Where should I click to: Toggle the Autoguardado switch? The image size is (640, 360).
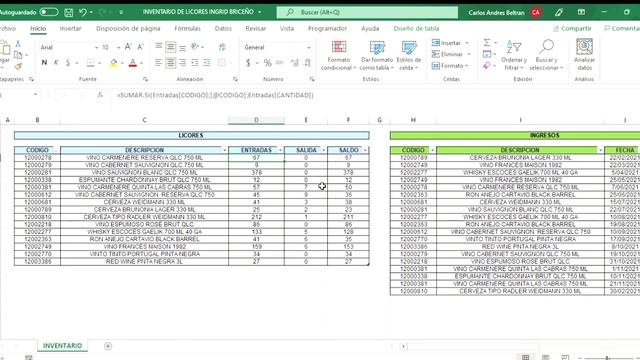coord(49,12)
